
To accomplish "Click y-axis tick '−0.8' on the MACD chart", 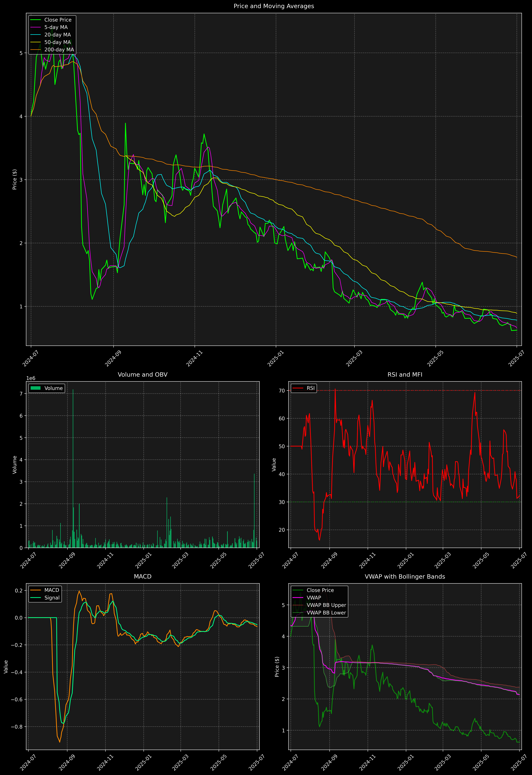I will coord(17,727).
